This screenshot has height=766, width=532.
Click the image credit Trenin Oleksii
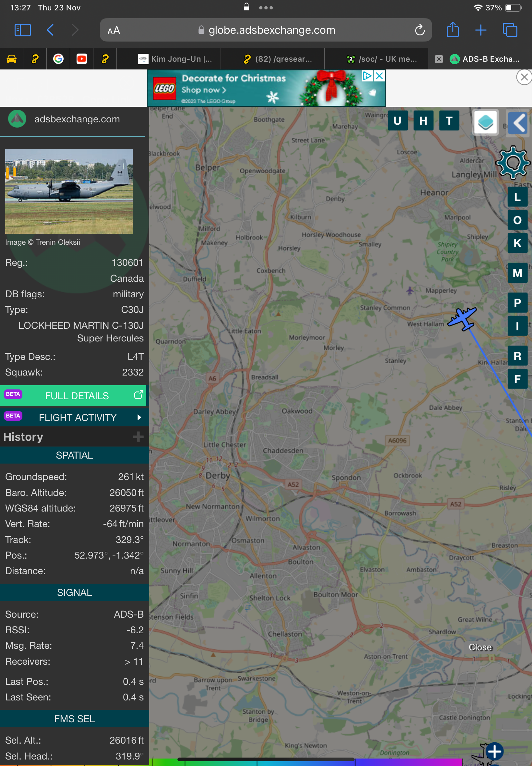coord(42,242)
